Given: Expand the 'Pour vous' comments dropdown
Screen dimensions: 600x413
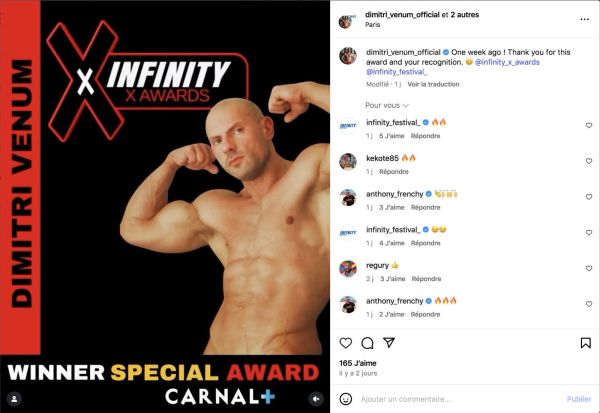Looking at the screenshot, I should (387, 105).
